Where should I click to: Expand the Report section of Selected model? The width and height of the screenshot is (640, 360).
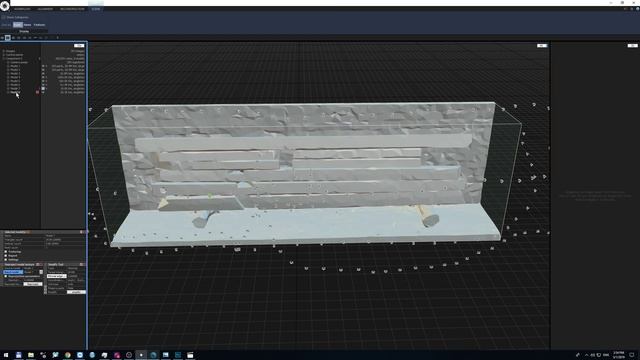coord(6,256)
